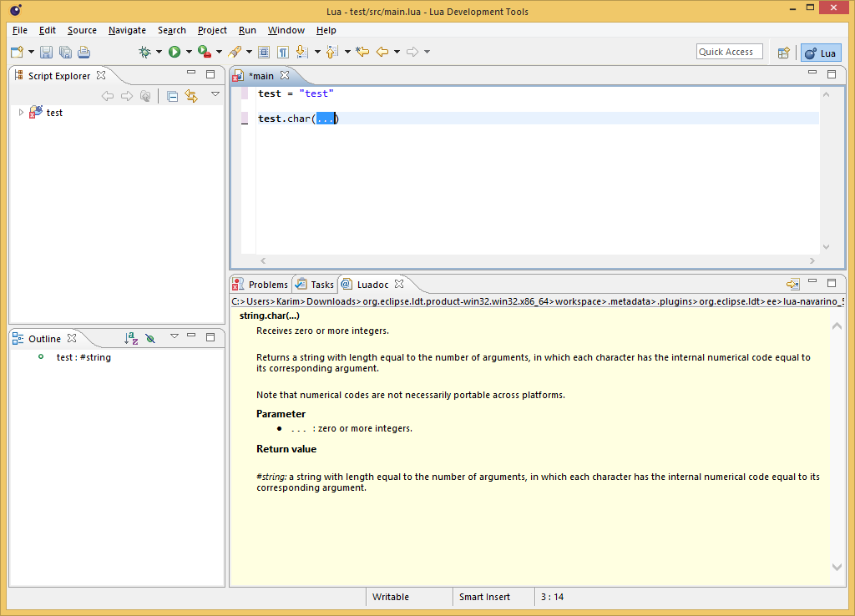Screen dimensions: 855x616
Task: Maximize the editor area
Action: 832,74
